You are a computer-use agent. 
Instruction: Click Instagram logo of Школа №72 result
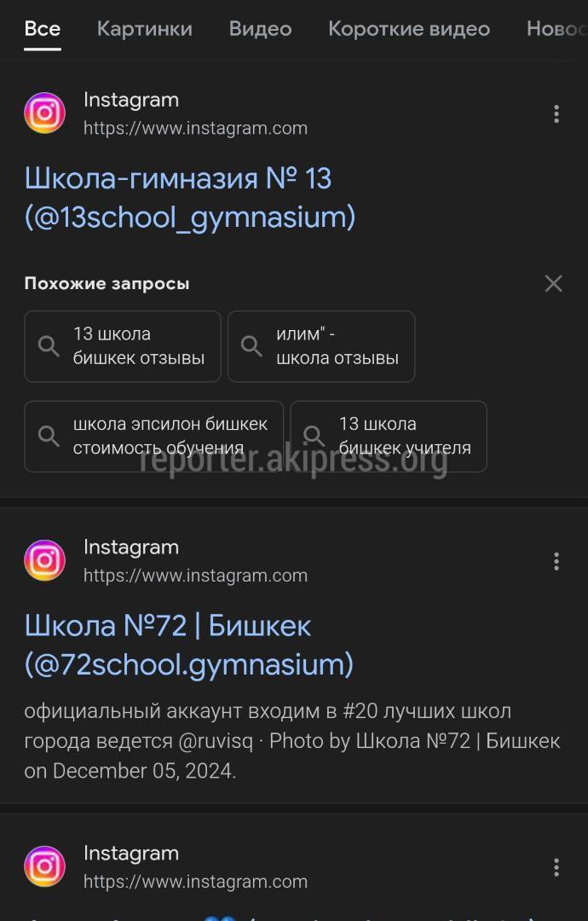44,560
